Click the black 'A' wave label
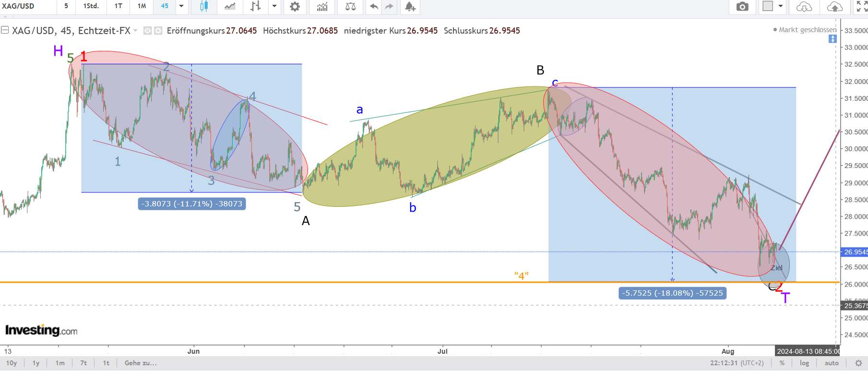Viewport: 868px width, 371px height. click(x=306, y=221)
